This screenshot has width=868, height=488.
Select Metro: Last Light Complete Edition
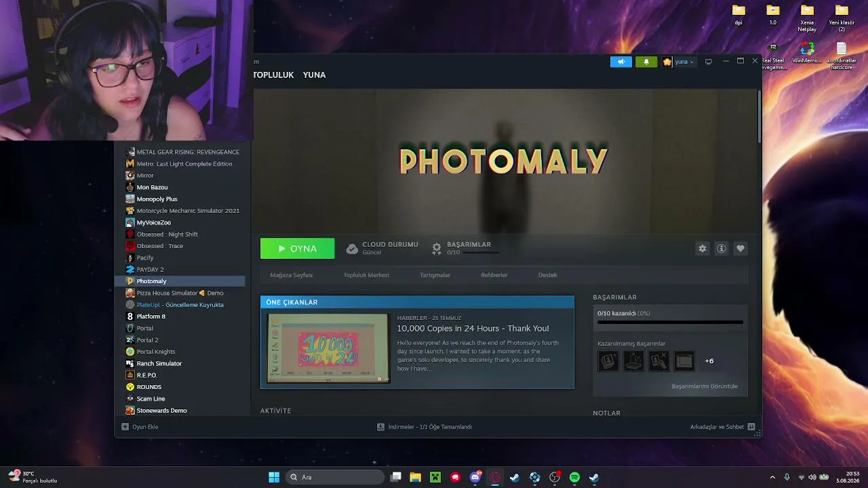(183, 164)
